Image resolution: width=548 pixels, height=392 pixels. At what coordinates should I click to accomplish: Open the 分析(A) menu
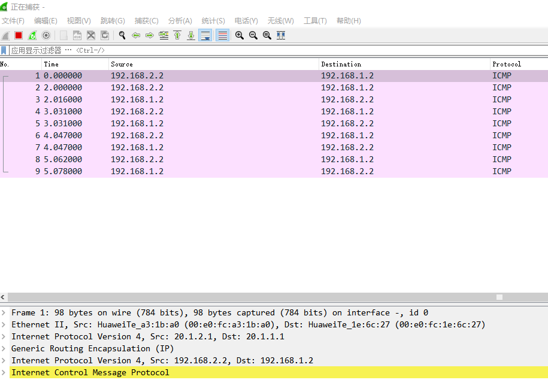coord(180,20)
